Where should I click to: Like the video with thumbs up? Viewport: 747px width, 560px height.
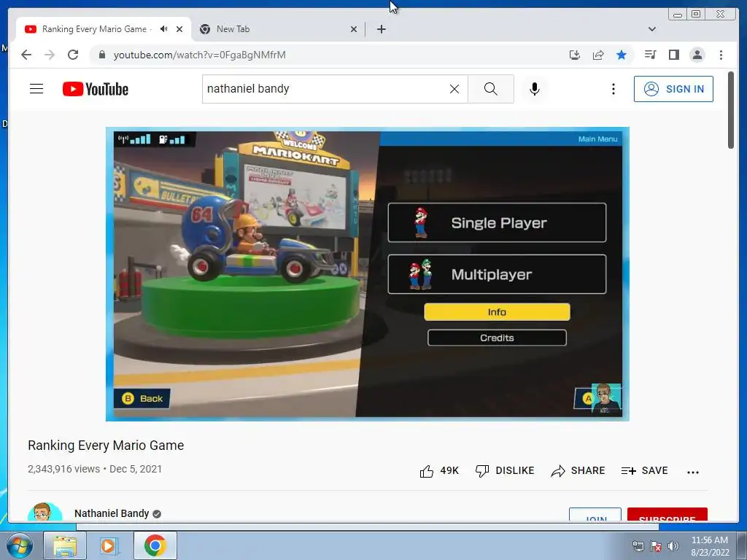click(x=427, y=471)
